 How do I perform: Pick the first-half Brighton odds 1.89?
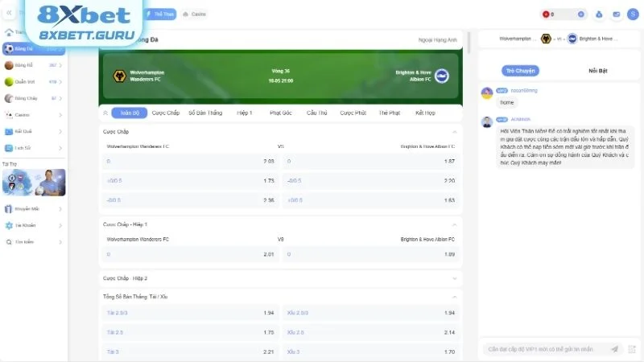pos(371,254)
